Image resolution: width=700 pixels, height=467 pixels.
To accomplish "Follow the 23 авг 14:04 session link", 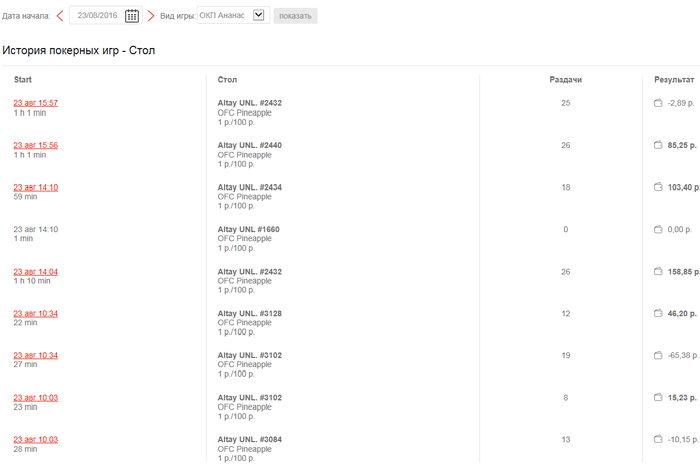I will (35, 271).
